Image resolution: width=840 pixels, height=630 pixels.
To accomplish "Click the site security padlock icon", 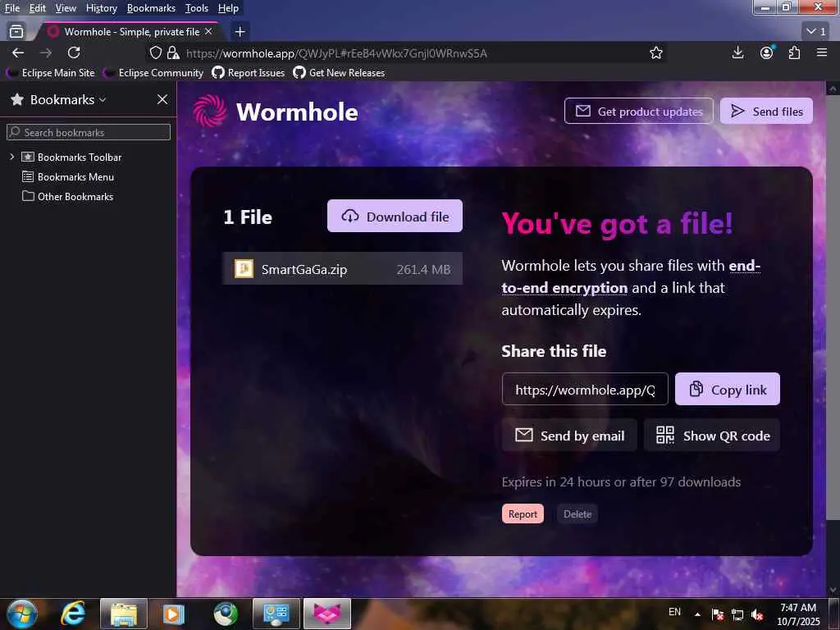I will click(173, 52).
